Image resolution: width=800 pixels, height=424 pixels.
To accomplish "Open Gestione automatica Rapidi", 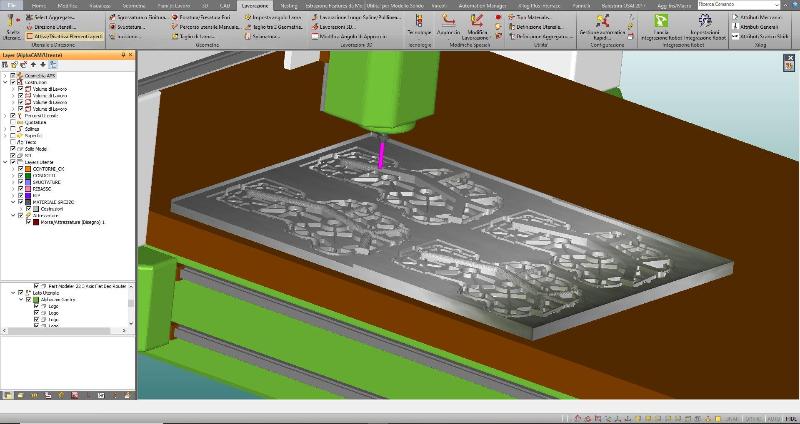I will [x=602, y=27].
